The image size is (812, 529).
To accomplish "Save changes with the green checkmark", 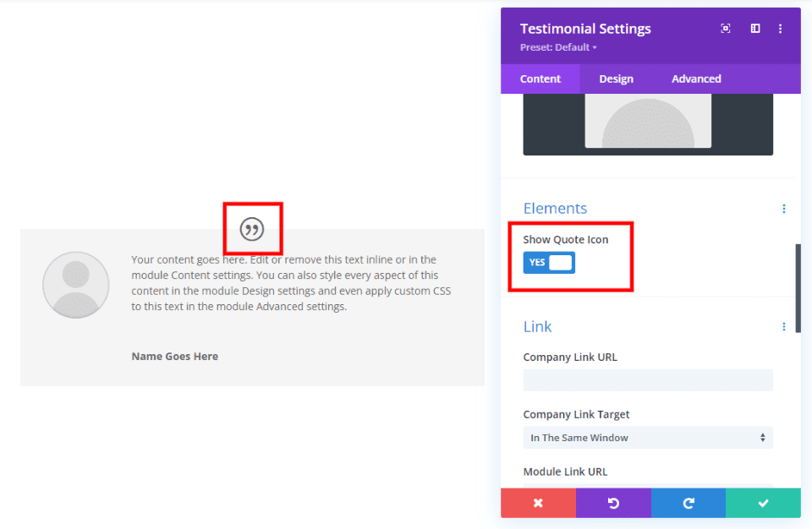I will point(763,503).
